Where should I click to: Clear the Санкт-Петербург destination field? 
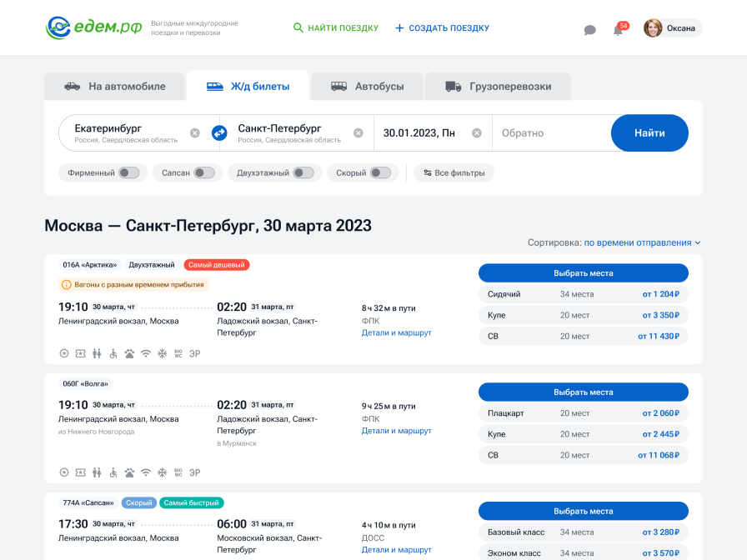tap(358, 132)
